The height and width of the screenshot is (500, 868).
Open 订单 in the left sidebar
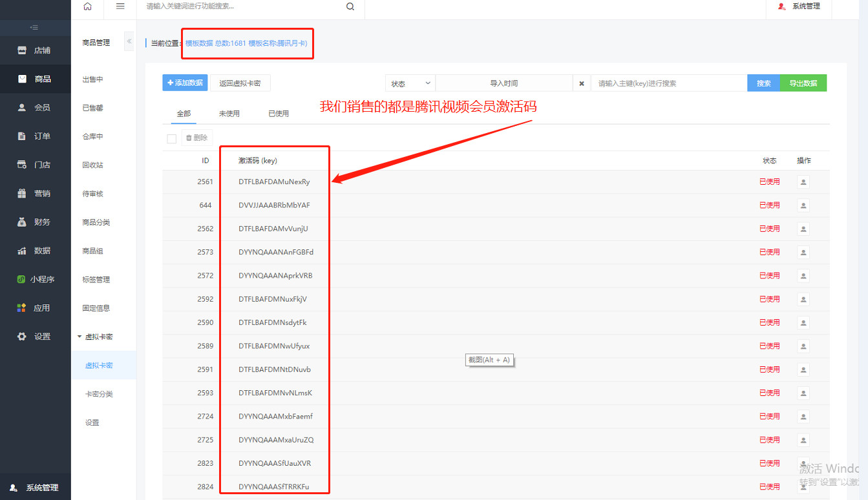tap(35, 136)
